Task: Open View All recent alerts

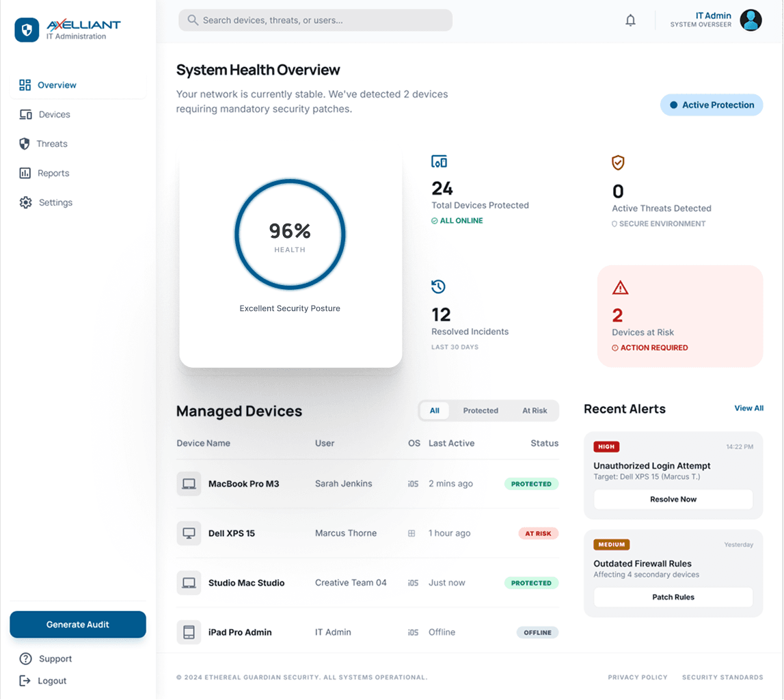Action: [x=748, y=409]
